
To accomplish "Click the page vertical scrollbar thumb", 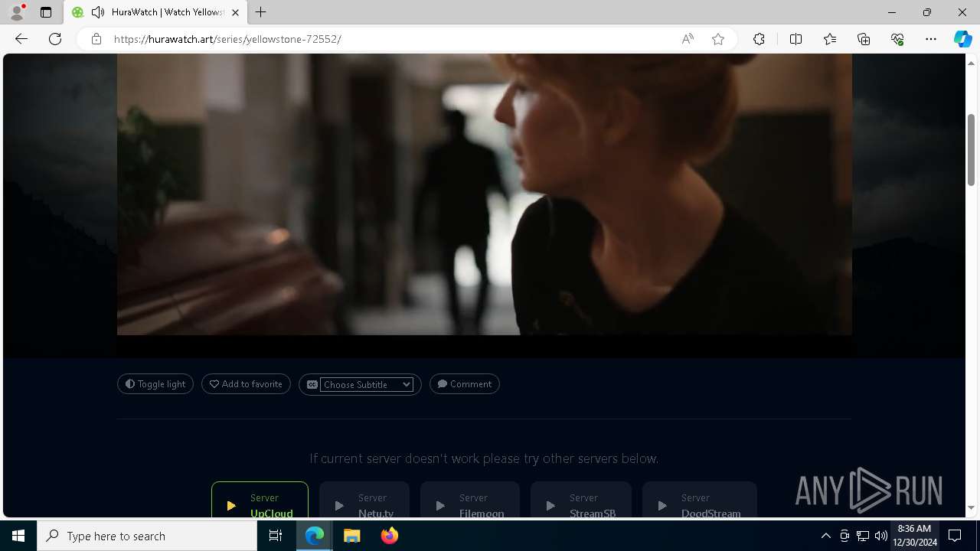I will pyautogui.click(x=971, y=149).
